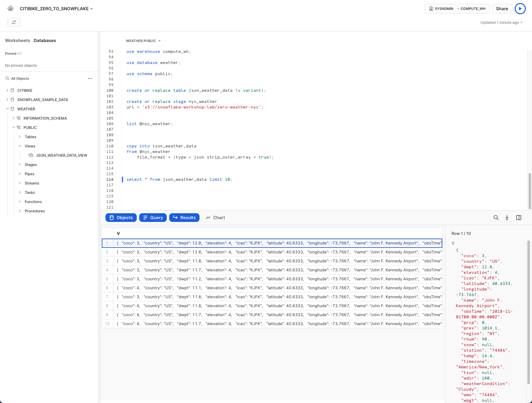Toggle the Objects pane

point(121,218)
